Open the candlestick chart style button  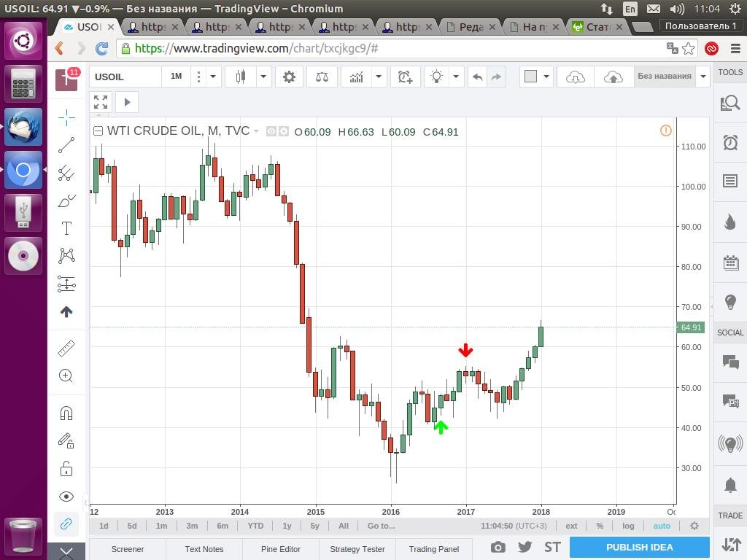(241, 77)
